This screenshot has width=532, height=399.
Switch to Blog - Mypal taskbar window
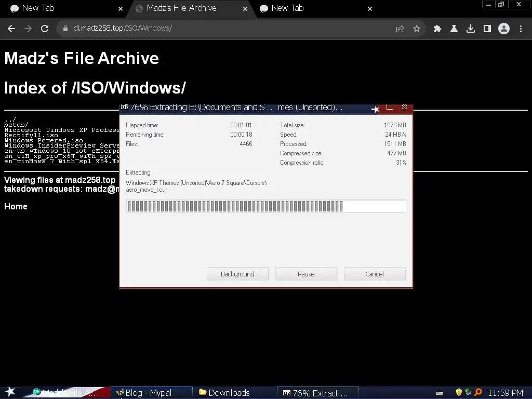click(x=152, y=393)
